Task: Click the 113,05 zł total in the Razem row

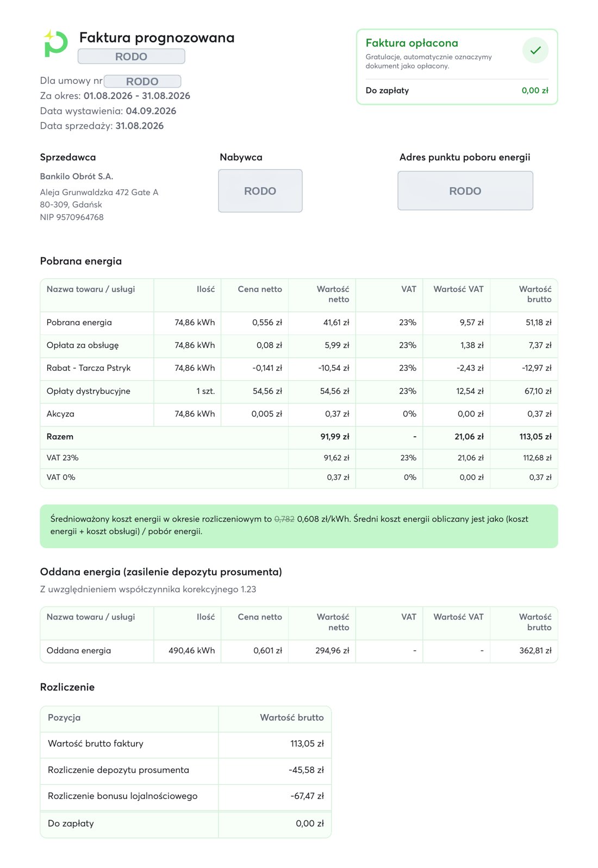Action: 535,437
